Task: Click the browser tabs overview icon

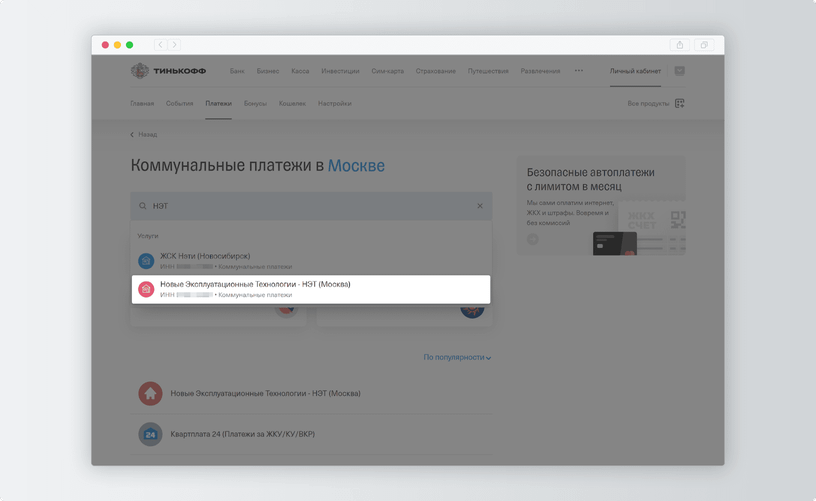Action: click(x=704, y=45)
